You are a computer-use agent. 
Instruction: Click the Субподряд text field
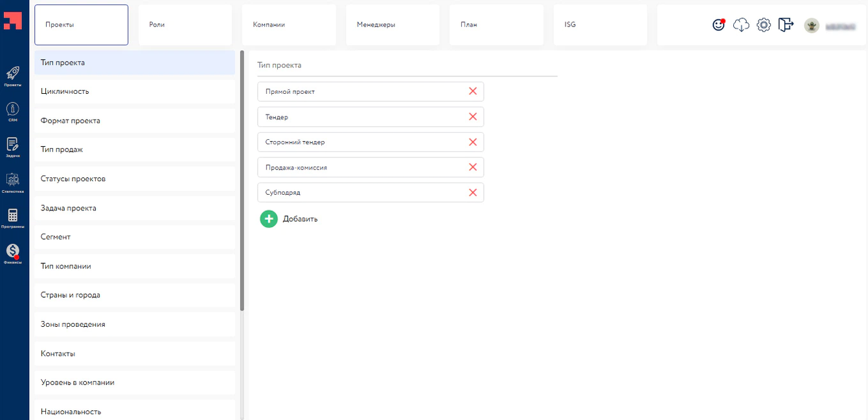point(371,192)
